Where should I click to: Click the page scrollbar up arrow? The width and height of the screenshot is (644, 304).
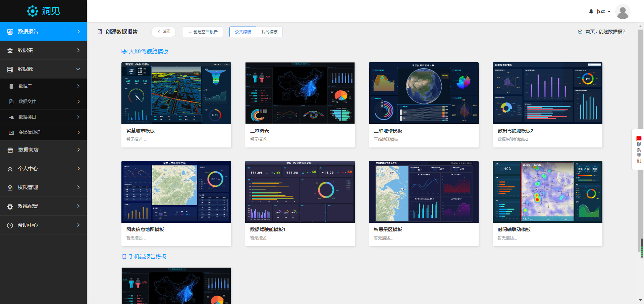click(x=640, y=26)
